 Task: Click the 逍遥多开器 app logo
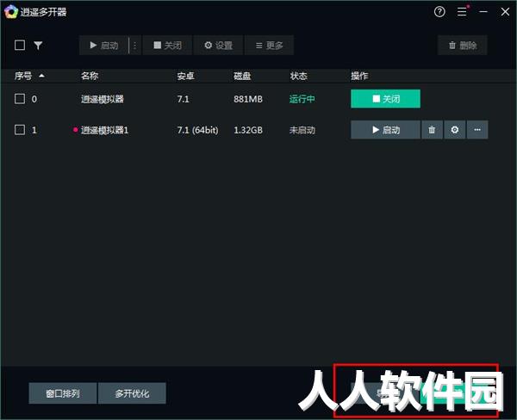click(x=11, y=12)
